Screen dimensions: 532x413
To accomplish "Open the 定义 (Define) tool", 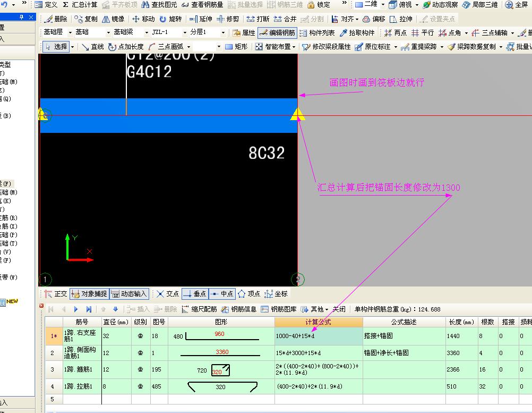I will (x=46, y=4).
